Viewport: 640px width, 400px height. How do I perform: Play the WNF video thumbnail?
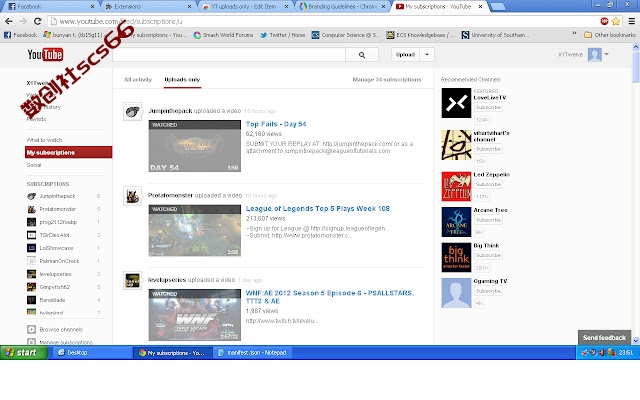coord(195,315)
